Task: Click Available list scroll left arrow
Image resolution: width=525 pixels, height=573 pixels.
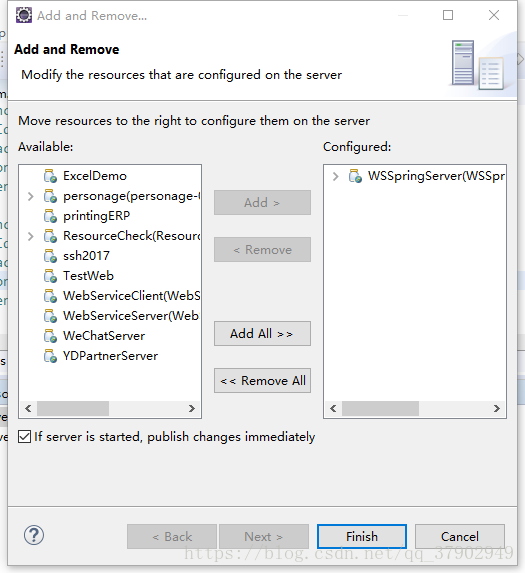Action: click(x=28, y=409)
